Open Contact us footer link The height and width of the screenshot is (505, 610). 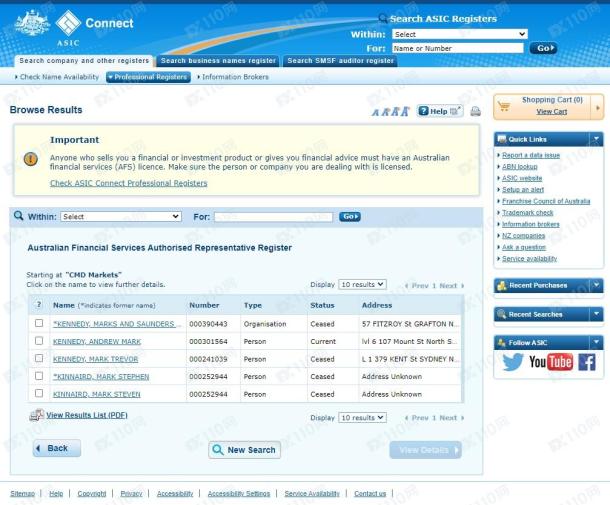point(370,493)
